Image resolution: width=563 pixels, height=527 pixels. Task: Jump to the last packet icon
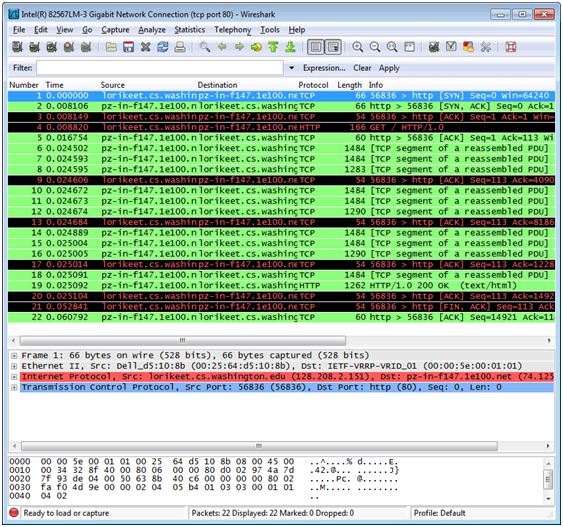[x=290, y=47]
